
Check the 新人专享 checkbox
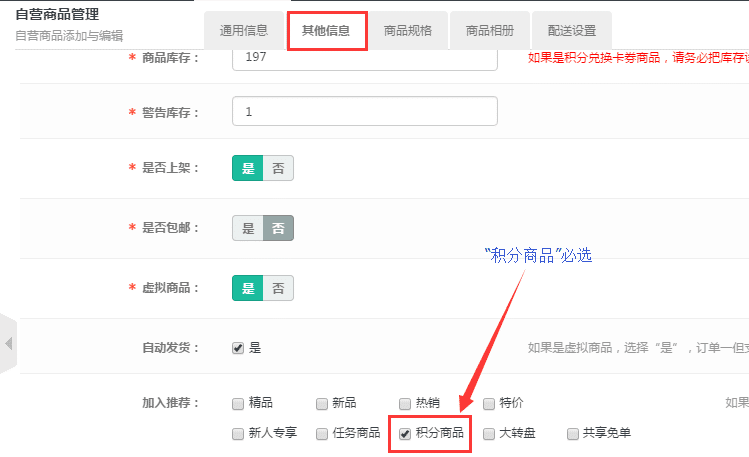238,434
